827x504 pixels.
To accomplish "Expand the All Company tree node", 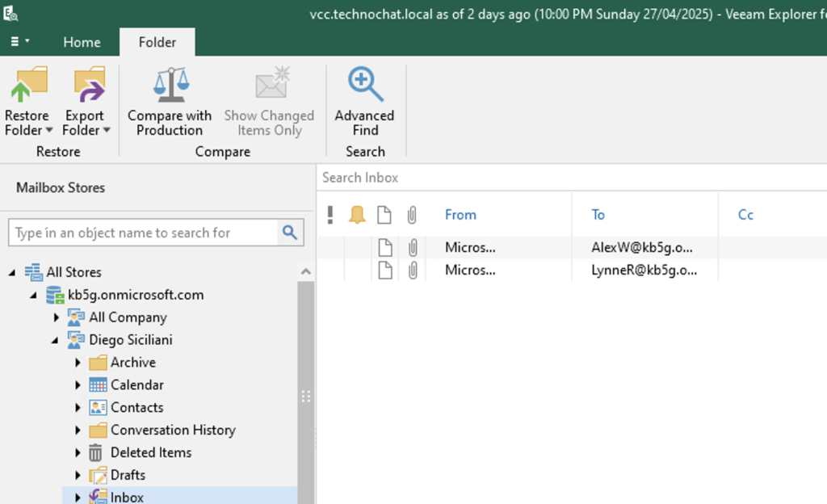I will tap(56, 317).
